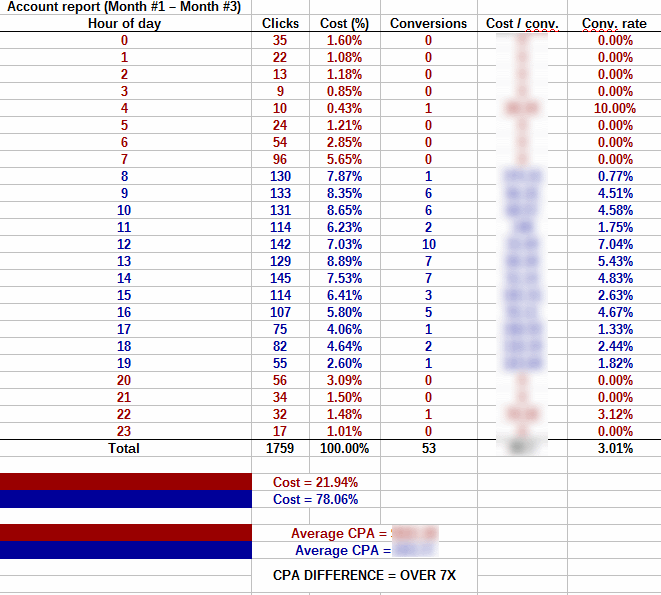The image size is (661, 595).
Task: Select the Cost = 78.06% cell
Action: (315, 499)
